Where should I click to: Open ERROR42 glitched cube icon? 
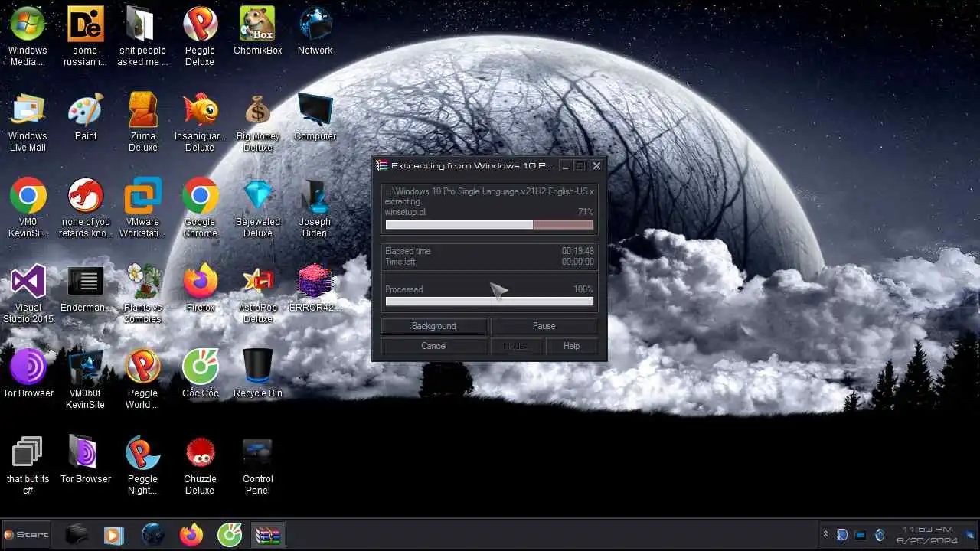click(x=315, y=288)
